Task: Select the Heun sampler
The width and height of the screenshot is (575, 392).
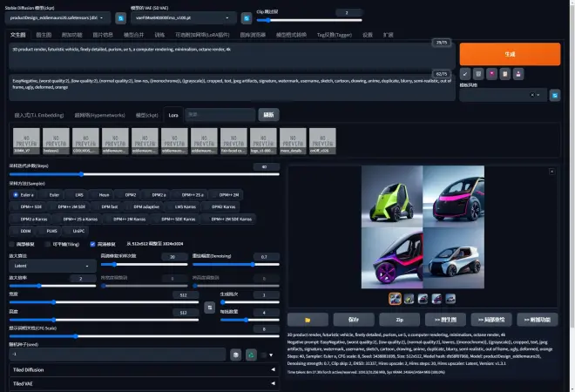Action: (100, 195)
